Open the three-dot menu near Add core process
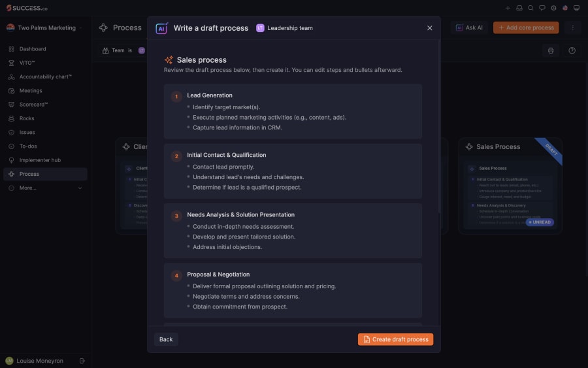The width and height of the screenshot is (588, 368). [x=572, y=27]
